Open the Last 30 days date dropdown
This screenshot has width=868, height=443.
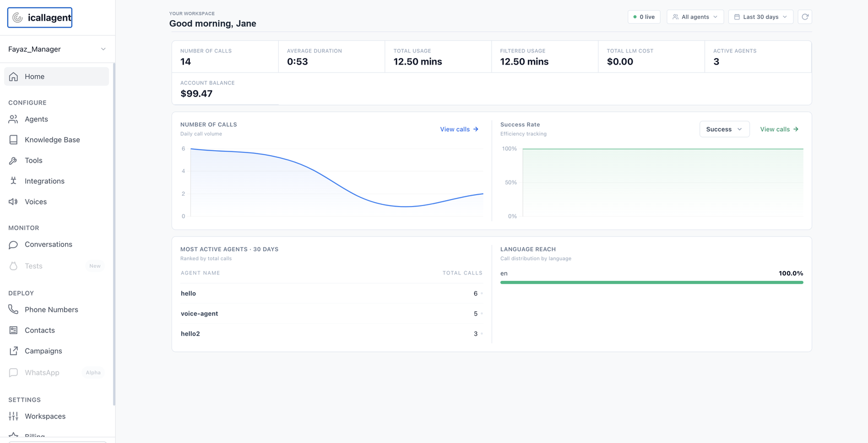[761, 17]
